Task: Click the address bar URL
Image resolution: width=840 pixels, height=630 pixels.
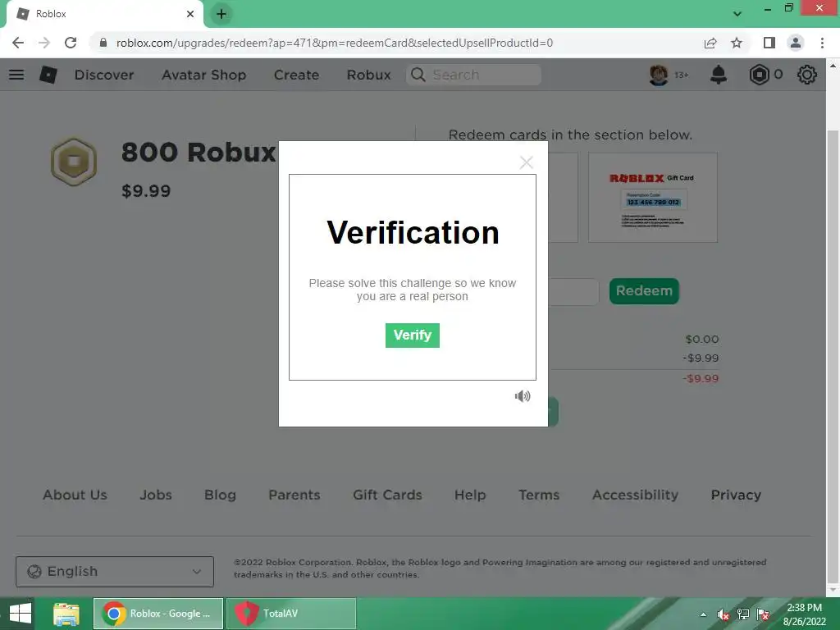Action: pos(335,43)
